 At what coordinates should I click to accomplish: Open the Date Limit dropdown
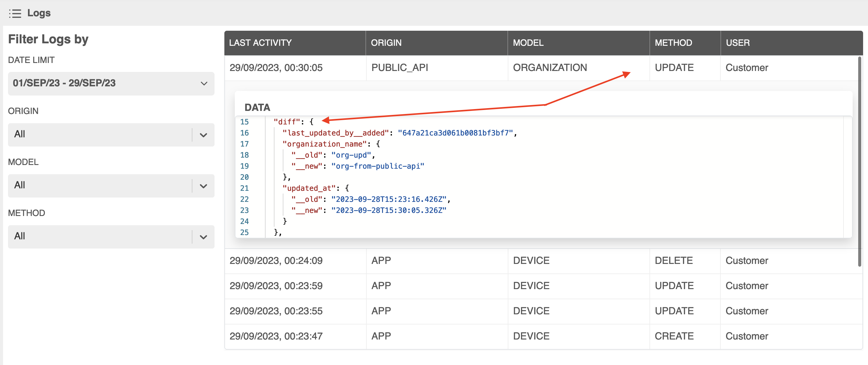[x=111, y=83]
